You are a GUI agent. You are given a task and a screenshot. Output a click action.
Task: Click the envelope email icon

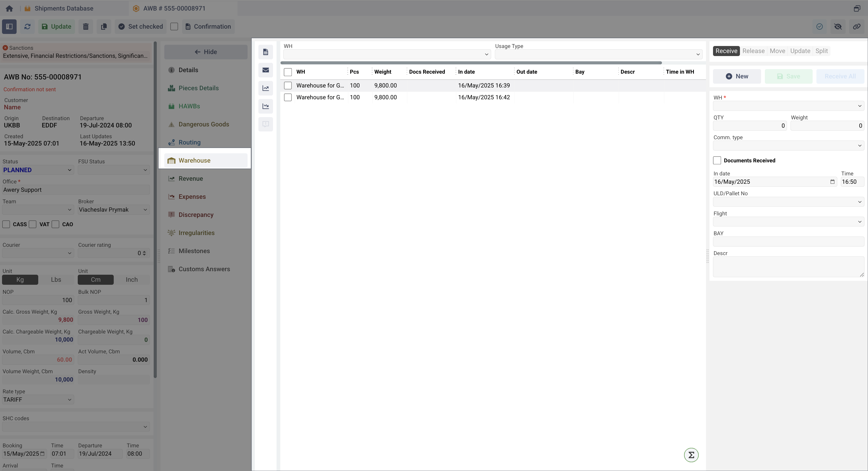click(x=265, y=70)
